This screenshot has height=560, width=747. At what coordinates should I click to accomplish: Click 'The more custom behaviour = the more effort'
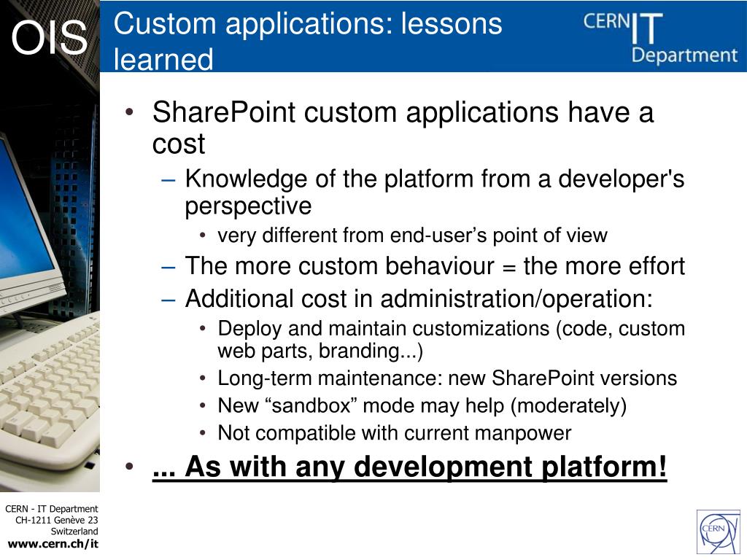pyautogui.click(x=435, y=265)
